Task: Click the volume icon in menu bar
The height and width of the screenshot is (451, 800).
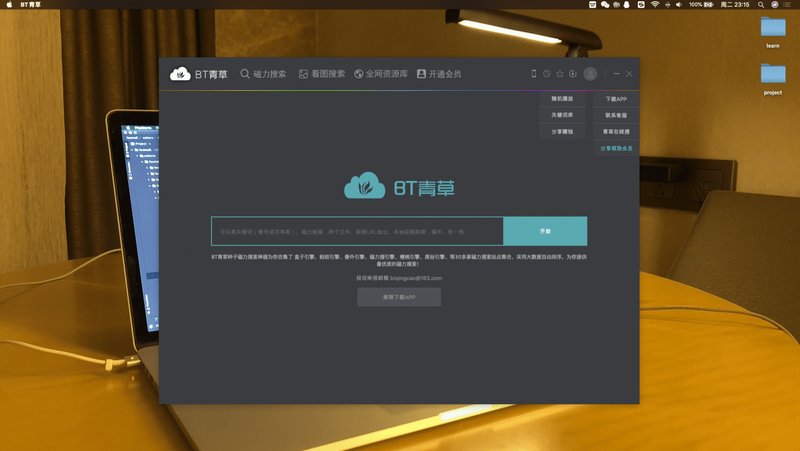Action: [679, 5]
